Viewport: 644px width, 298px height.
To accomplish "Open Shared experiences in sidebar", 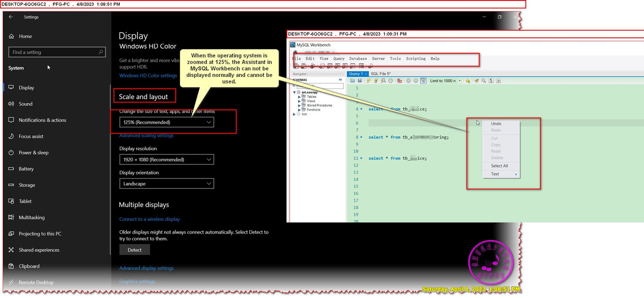I will point(39,250).
